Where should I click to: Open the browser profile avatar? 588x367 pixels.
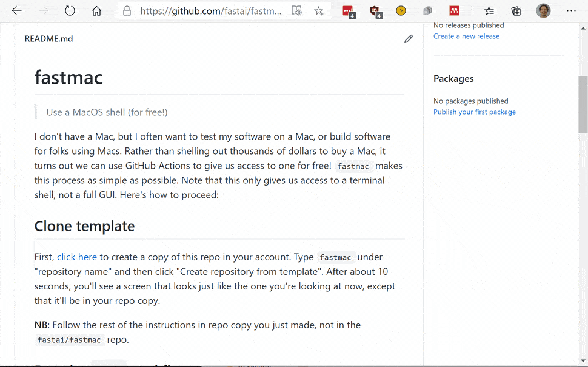point(543,11)
